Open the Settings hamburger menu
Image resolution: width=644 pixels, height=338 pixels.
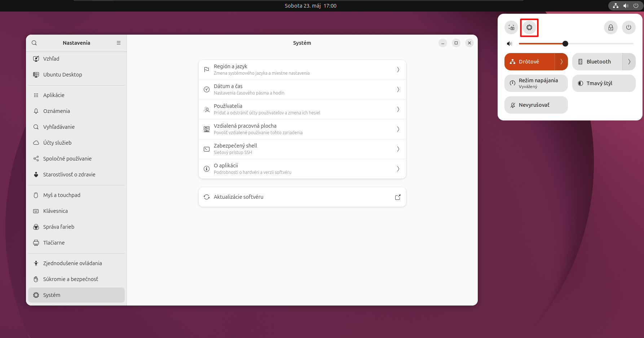pyautogui.click(x=119, y=43)
